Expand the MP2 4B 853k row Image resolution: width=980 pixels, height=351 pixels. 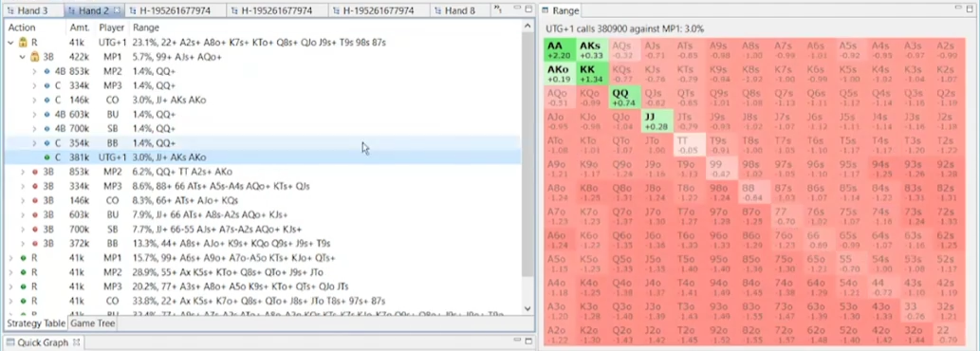[x=34, y=71]
